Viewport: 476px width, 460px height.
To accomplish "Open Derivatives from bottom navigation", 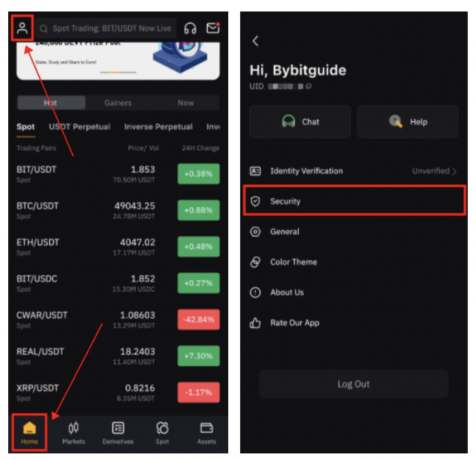I will pos(118,433).
